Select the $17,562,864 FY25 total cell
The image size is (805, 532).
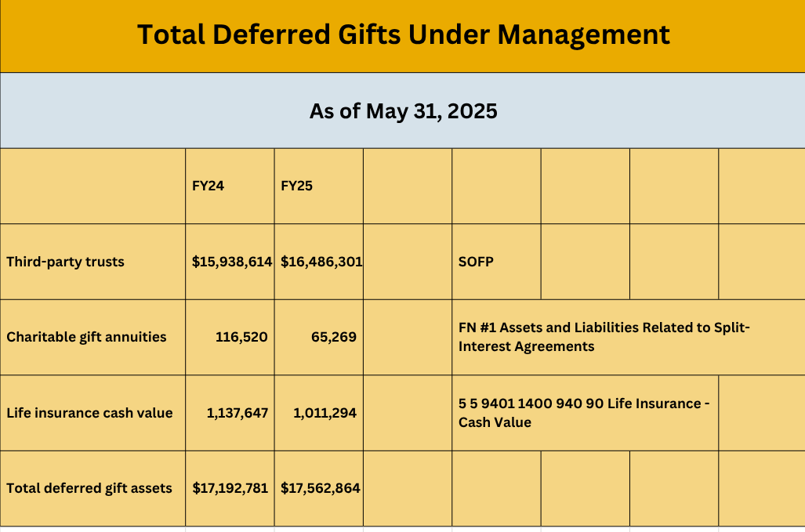[x=321, y=488]
